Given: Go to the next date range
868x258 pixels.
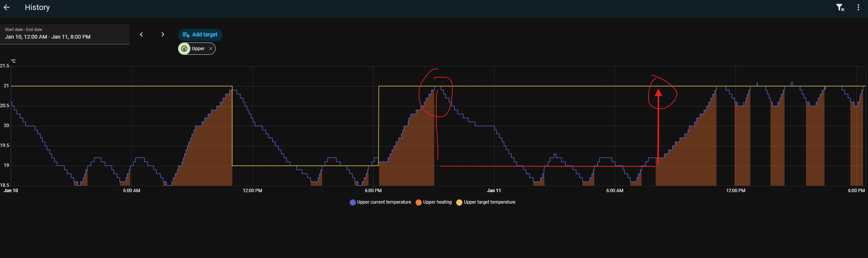Looking at the screenshot, I should pyautogui.click(x=163, y=34).
